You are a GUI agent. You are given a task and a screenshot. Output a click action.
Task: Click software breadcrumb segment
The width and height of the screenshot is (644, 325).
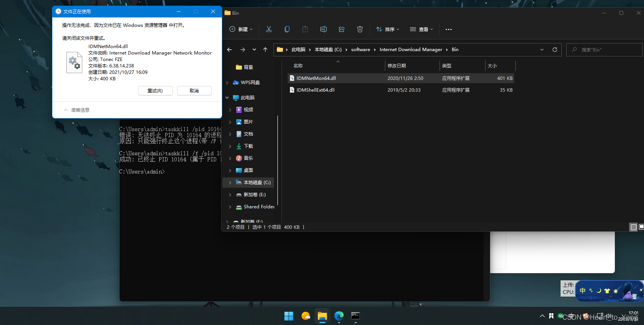[x=361, y=50]
